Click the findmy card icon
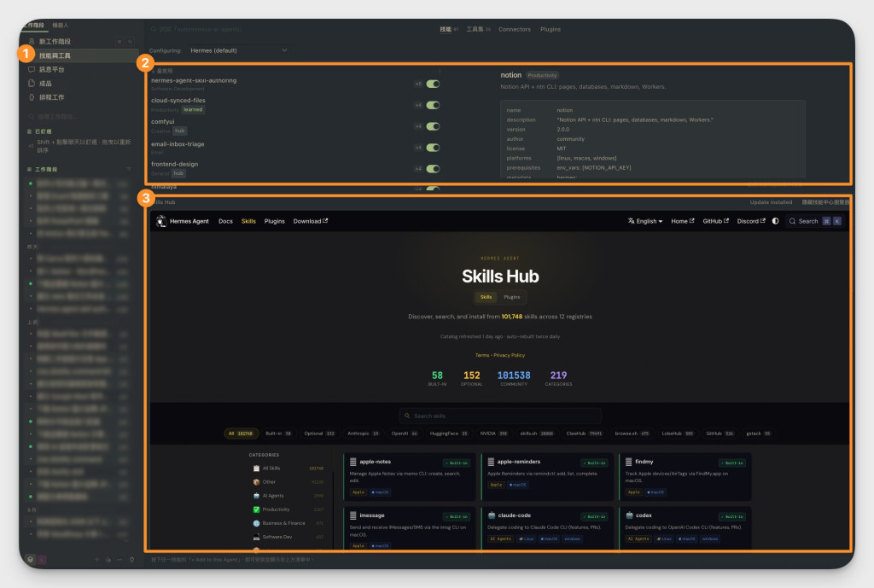 point(629,462)
